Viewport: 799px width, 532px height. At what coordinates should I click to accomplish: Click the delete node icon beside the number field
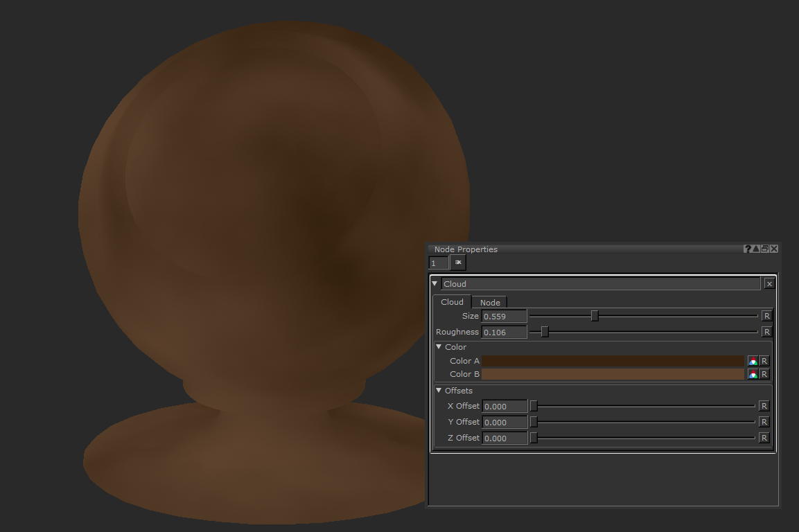coord(458,263)
